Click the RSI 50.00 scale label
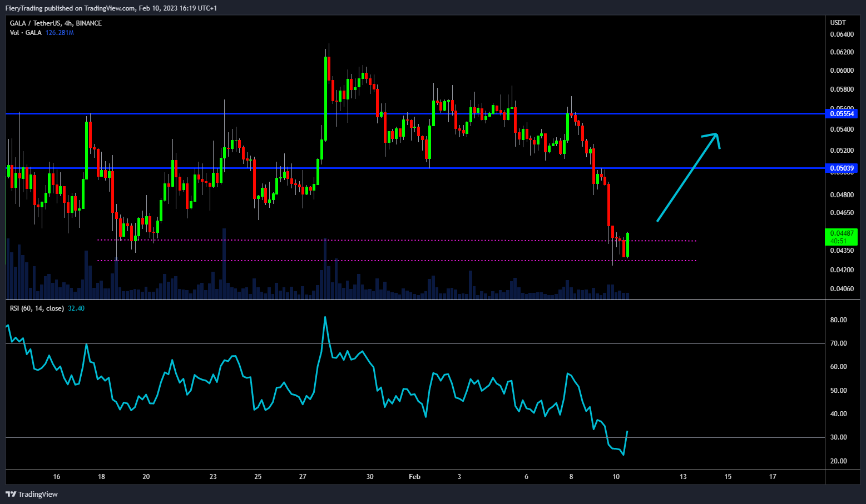Image resolution: width=866 pixels, height=504 pixels. click(x=839, y=391)
